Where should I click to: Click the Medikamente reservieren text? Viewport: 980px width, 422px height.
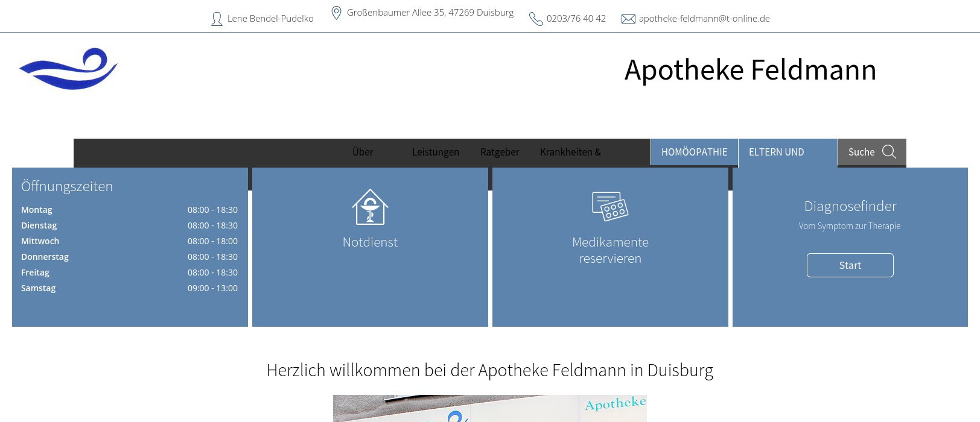610,250
